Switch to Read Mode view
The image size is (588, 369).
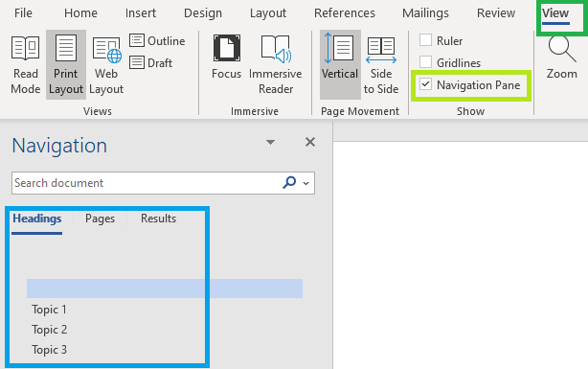26,64
